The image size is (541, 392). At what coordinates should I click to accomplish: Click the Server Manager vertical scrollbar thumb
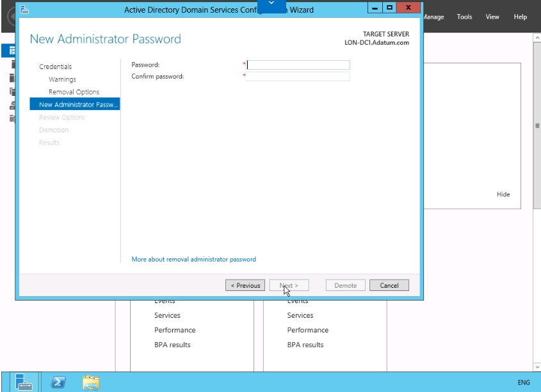[537, 125]
